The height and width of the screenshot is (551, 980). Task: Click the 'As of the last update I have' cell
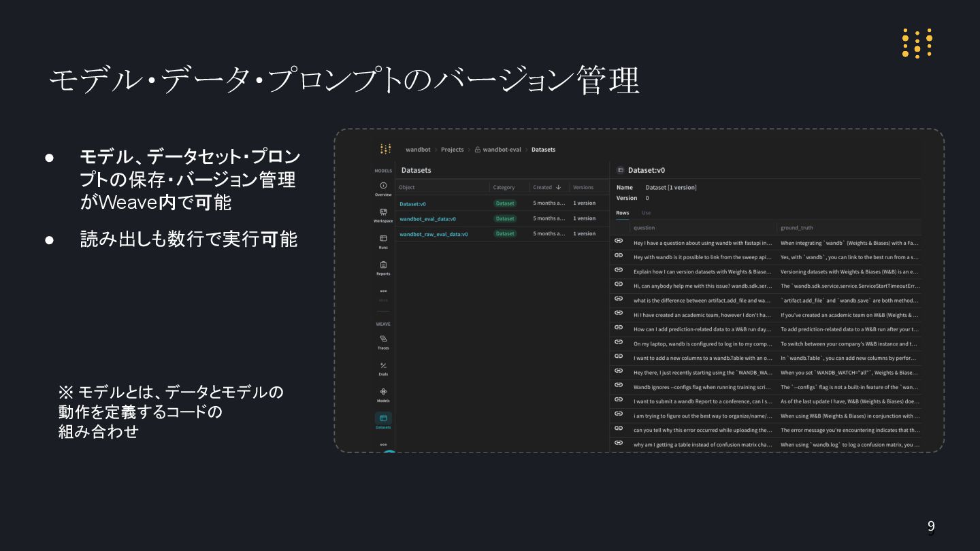[x=850, y=401]
